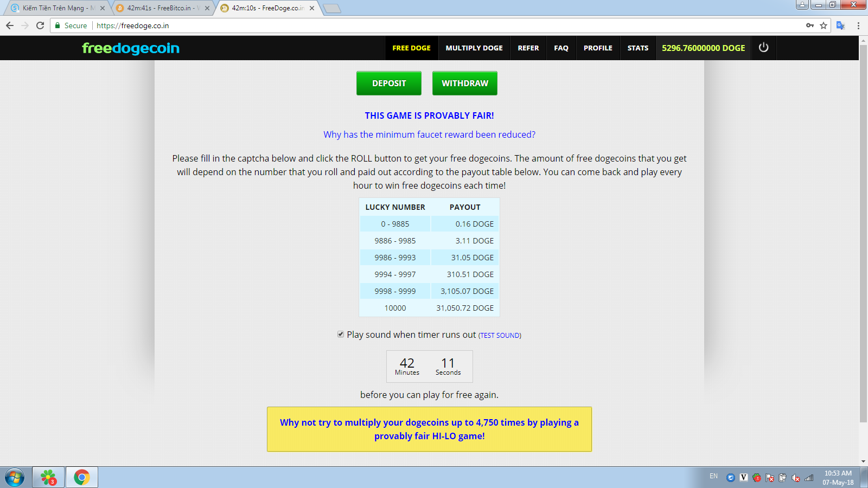This screenshot has height=488, width=868.
Task: Click the green DEPOSIT button
Action: coord(389,83)
